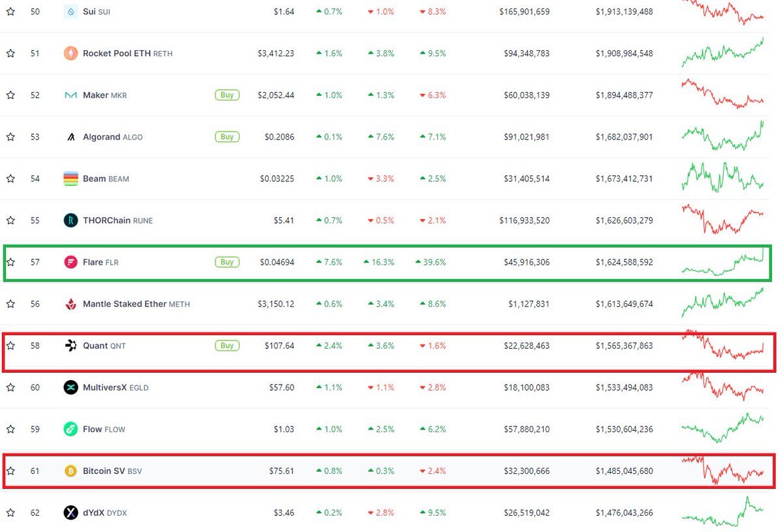Screen dimensions: 783x532
Task: Click the Buy button for Quant
Action: click(x=227, y=346)
